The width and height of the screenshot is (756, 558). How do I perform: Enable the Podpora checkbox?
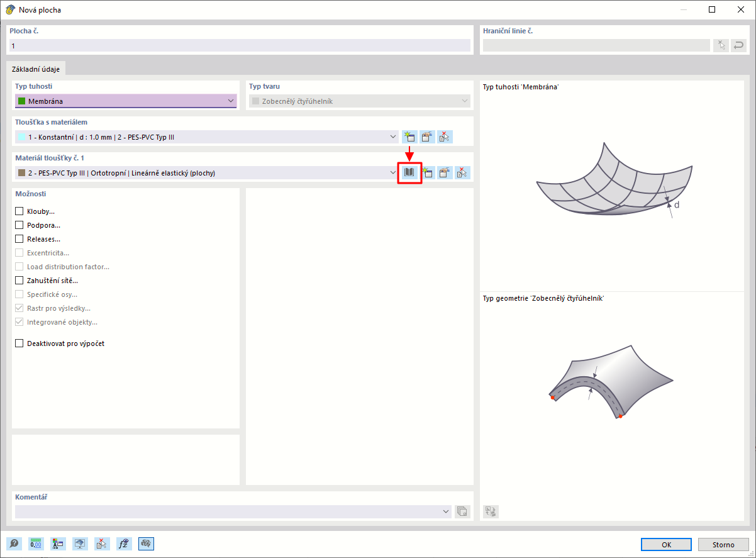tap(19, 225)
